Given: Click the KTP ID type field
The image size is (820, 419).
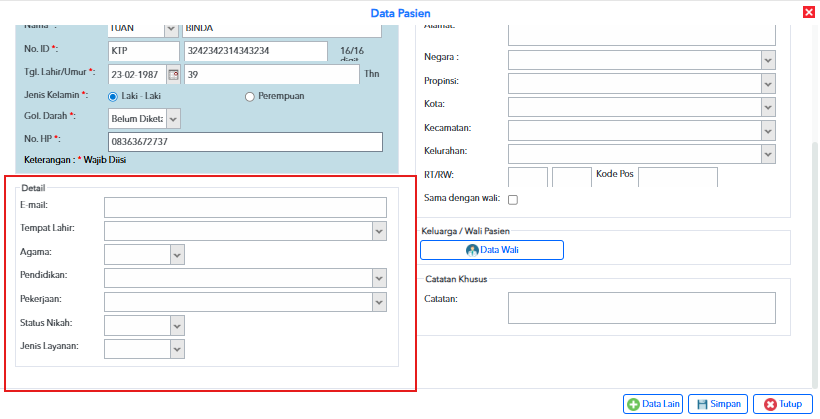Looking at the screenshot, I should click(x=144, y=51).
